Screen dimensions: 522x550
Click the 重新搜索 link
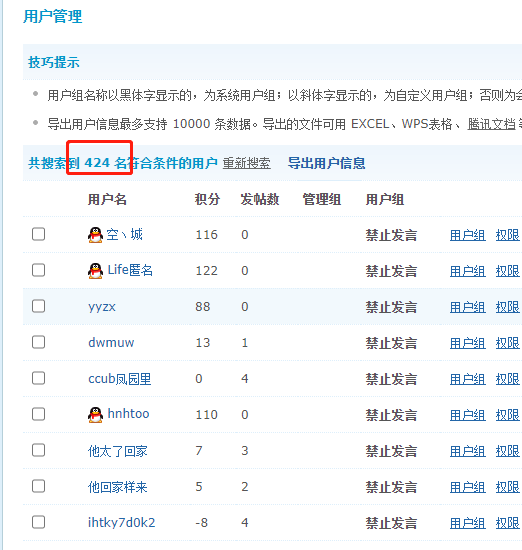coord(246,163)
